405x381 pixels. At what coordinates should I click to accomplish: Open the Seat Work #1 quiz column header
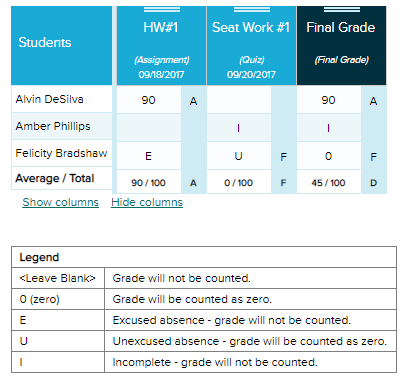pyautogui.click(x=252, y=46)
